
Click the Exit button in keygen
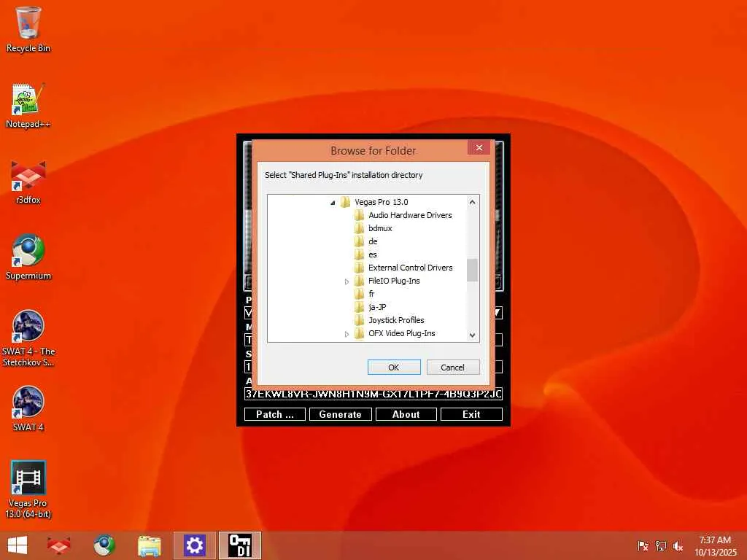click(x=471, y=414)
